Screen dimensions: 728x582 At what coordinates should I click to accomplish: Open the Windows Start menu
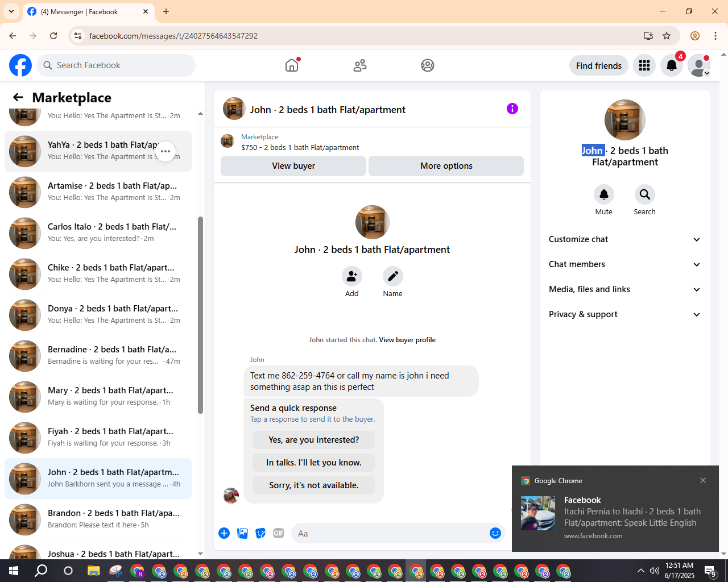[14, 571]
